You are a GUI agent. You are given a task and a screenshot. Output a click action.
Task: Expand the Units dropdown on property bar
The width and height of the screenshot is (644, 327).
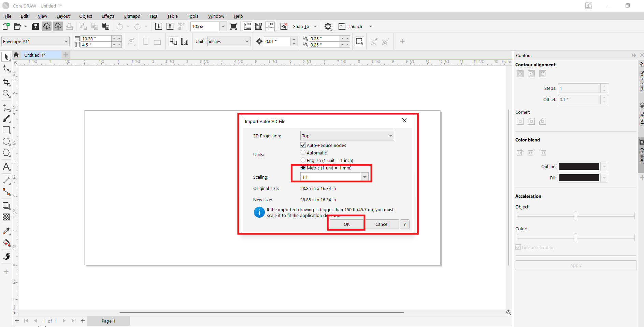click(x=247, y=41)
